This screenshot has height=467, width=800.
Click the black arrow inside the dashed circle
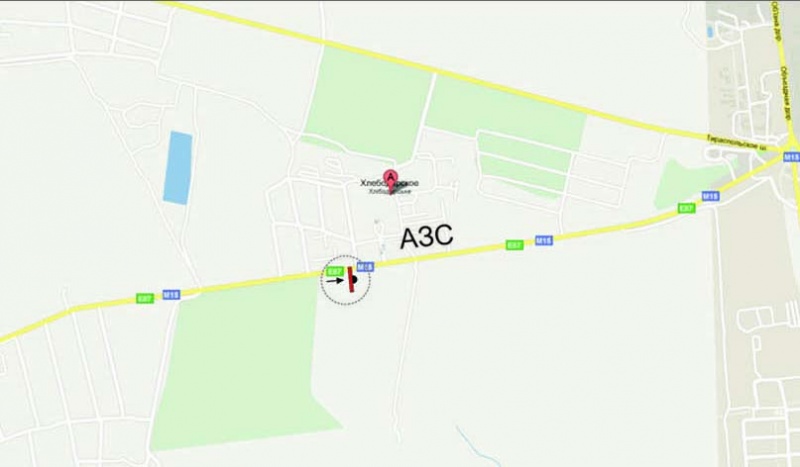pyautogui.click(x=335, y=280)
